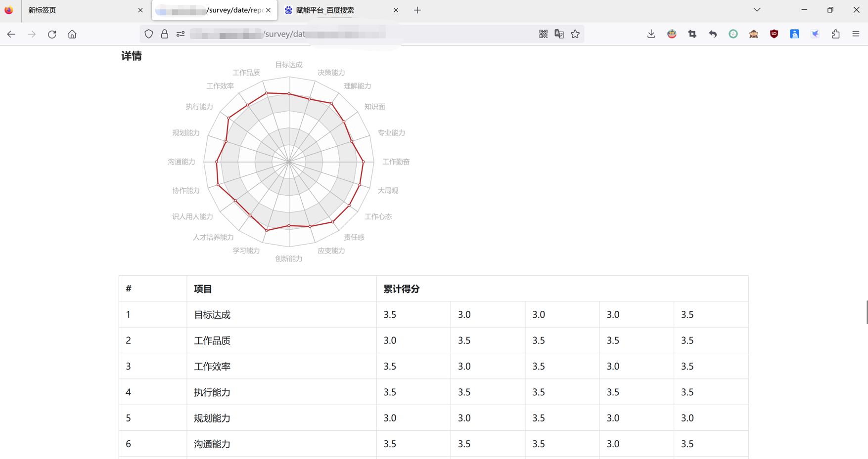Screen dimensions: 868x459
Task: Select the 沟通能力 table row name
Action: point(212,444)
